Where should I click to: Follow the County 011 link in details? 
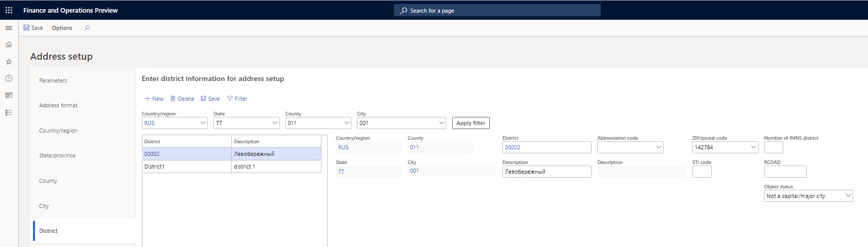(x=414, y=147)
